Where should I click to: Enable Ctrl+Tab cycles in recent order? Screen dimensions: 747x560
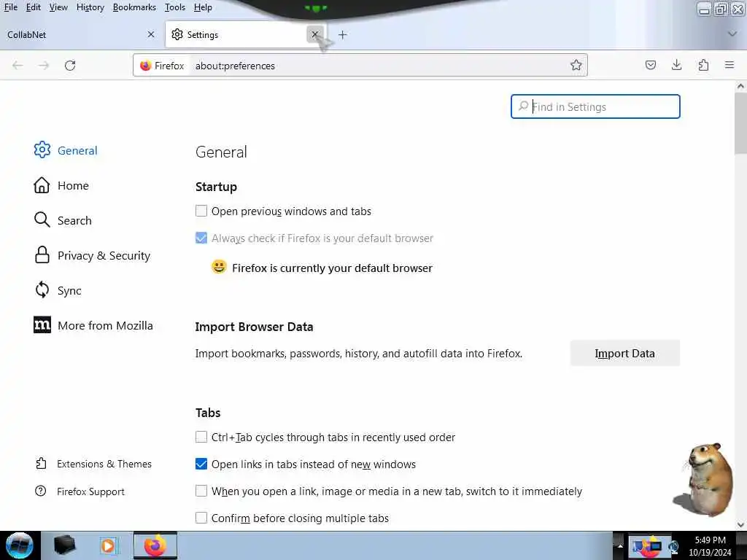click(x=201, y=437)
